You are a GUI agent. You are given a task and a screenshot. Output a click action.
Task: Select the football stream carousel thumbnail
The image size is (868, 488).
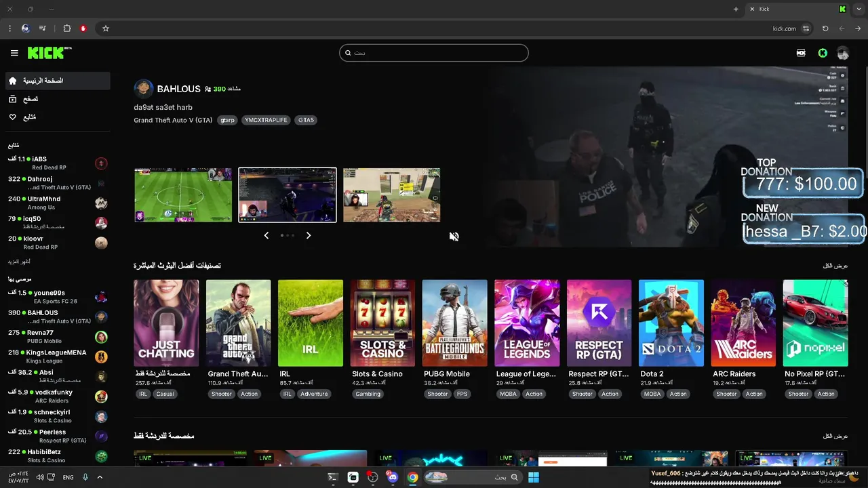click(183, 195)
